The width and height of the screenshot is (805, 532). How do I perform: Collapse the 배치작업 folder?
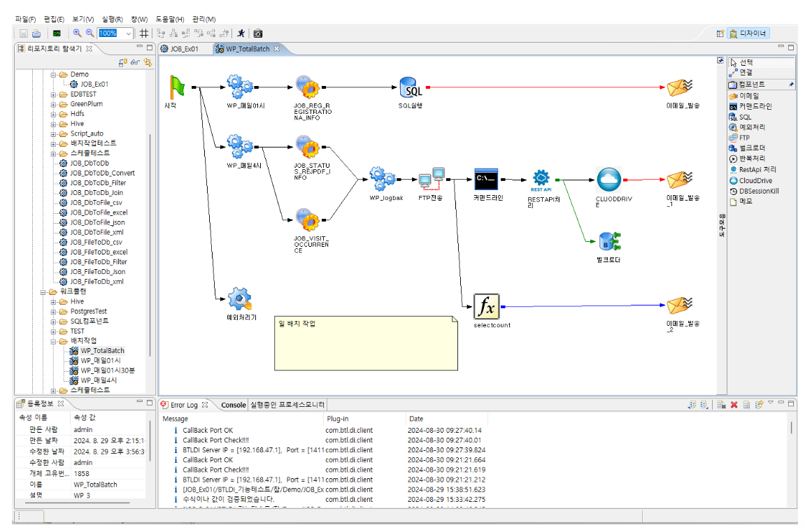tap(53, 342)
